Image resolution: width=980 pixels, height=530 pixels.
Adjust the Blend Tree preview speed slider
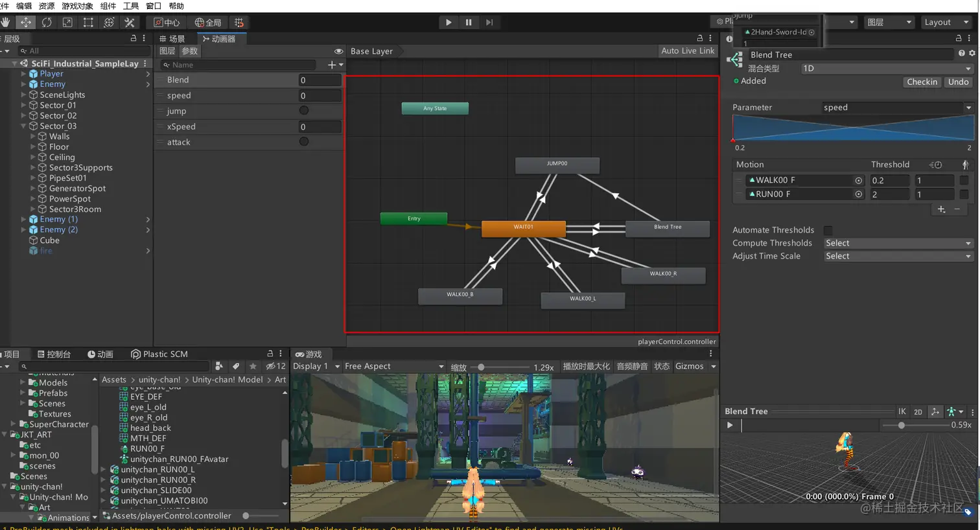(915, 425)
